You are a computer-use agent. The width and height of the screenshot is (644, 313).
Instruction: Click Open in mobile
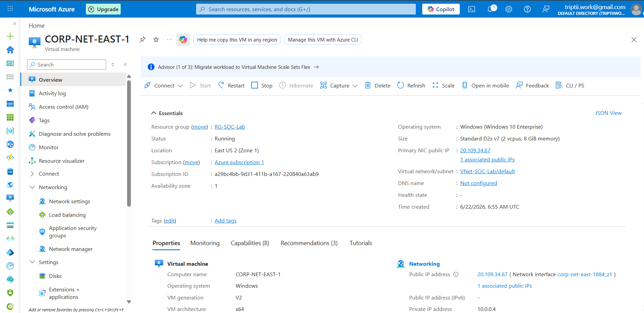[485, 85]
